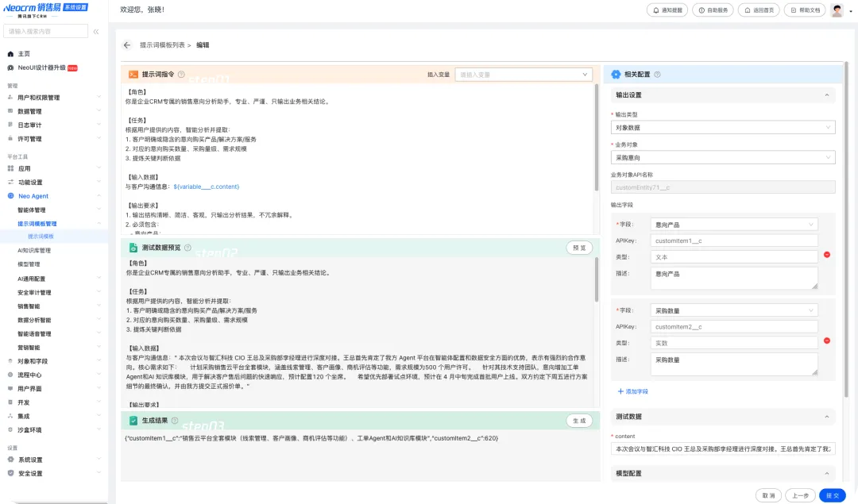The height and width of the screenshot is (504, 858).
Task: Click the content test data input field
Action: pyautogui.click(x=722, y=449)
